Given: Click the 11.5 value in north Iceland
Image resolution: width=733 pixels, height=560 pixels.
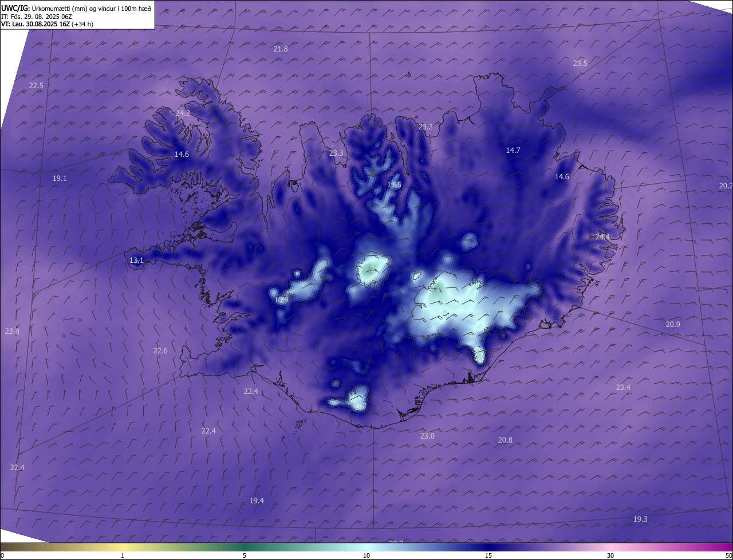Looking at the screenshot, I should 394,185.
